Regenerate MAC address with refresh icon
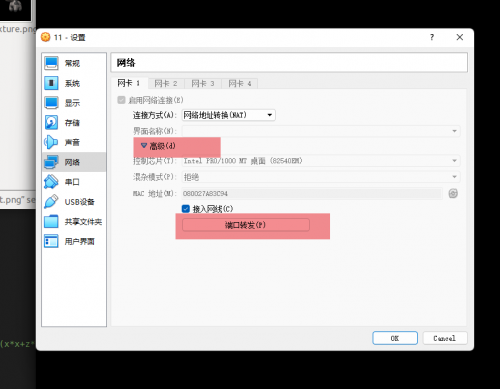This screenshot has width=500, height=389. (453, 193)
